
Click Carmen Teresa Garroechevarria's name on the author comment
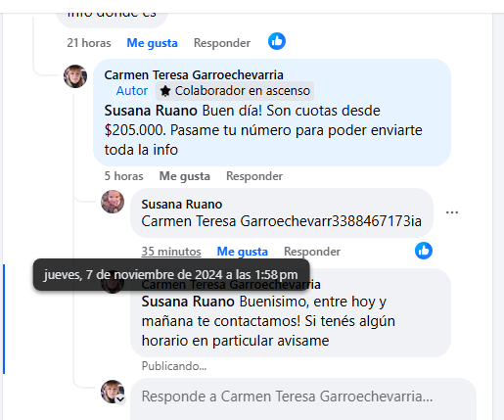(194, 75)
